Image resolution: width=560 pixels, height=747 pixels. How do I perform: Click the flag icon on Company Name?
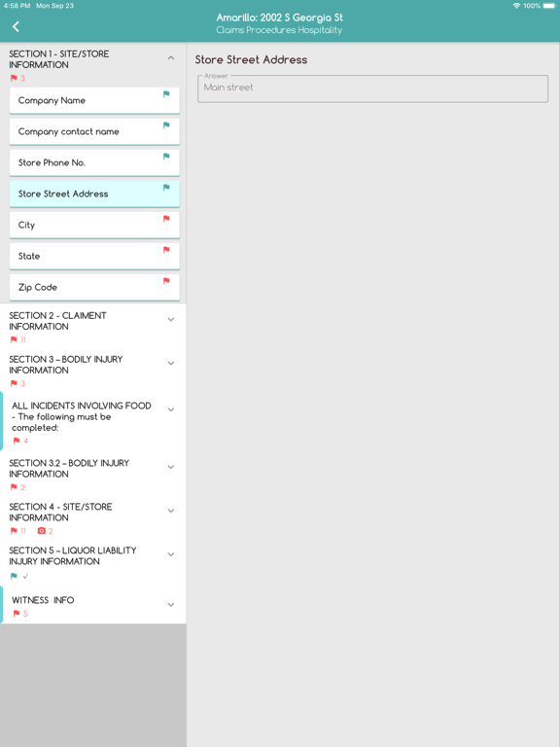(x=166, y=93)
